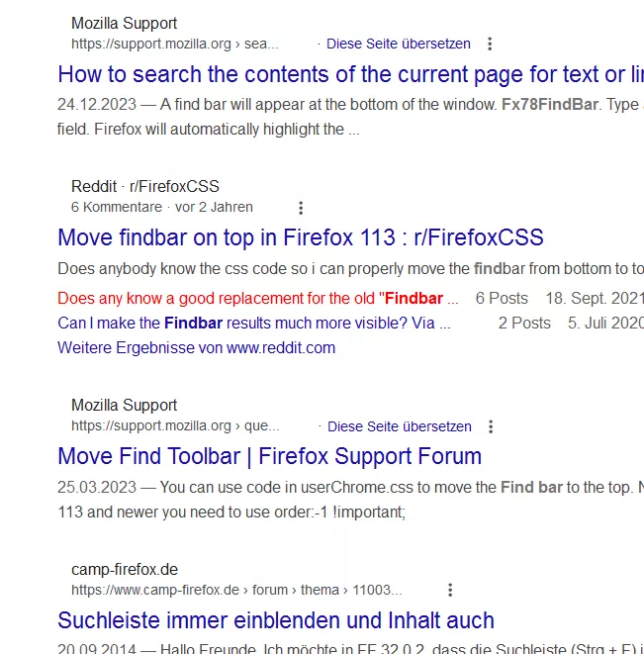The width and height of the screenshot is (644, 654).
Task: Click the support.mozilla.org › que... URL
Action: [175, 425]
